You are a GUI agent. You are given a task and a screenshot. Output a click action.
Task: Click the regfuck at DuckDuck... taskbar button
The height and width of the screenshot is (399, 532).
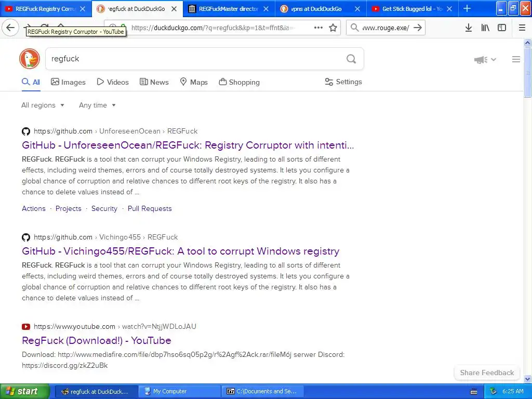[x=96, y=392]
